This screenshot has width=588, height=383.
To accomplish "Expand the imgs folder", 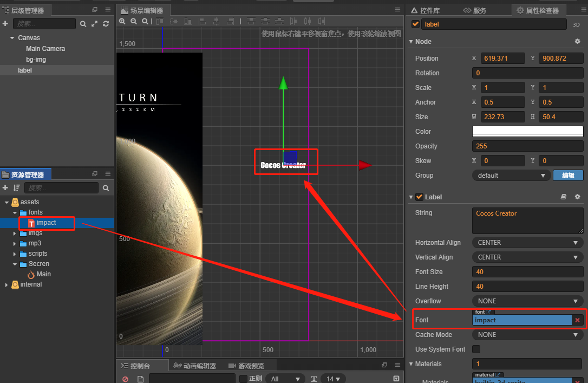I will coord(15,233).
